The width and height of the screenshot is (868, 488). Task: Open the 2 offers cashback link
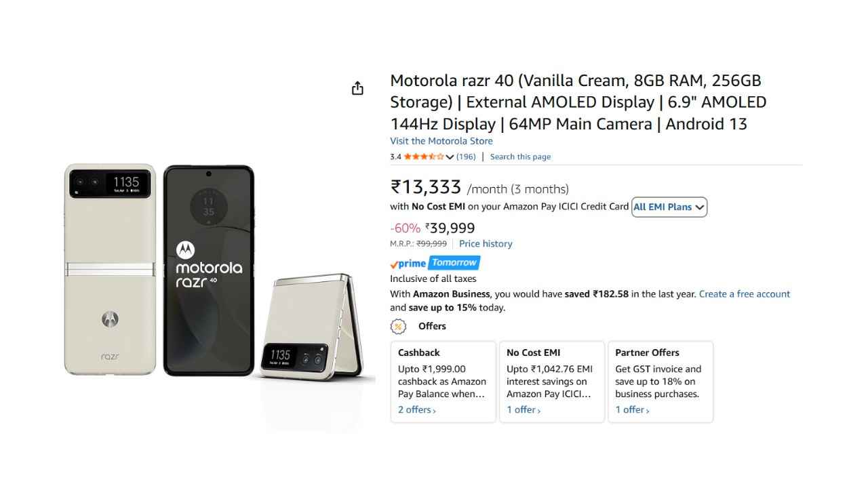416,410
